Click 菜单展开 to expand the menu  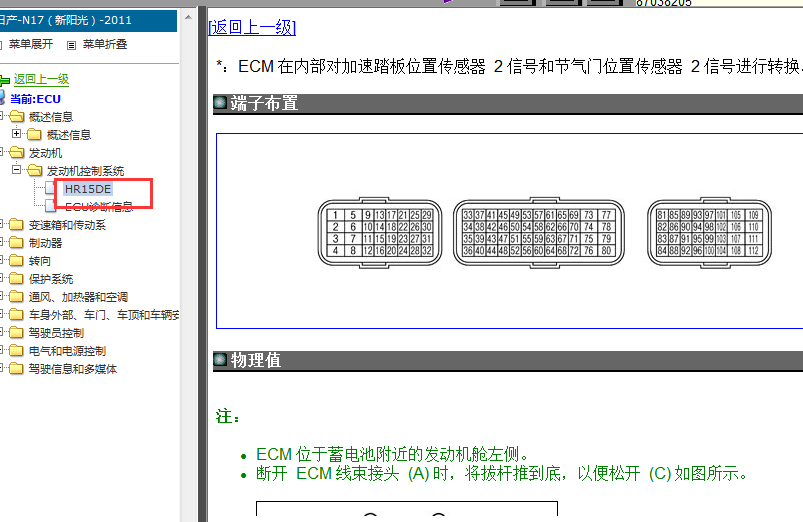(31, 44)
